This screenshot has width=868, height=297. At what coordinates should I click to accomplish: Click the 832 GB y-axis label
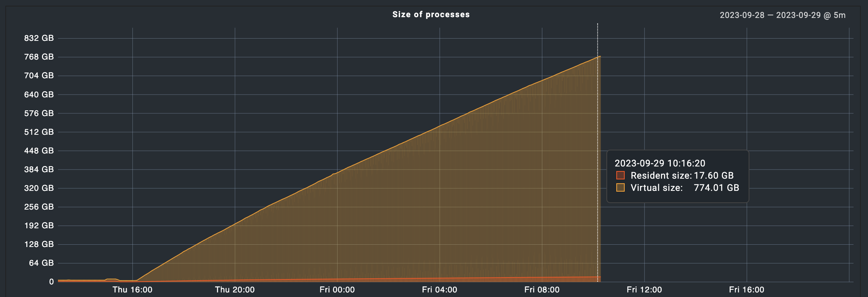point(39,38)
